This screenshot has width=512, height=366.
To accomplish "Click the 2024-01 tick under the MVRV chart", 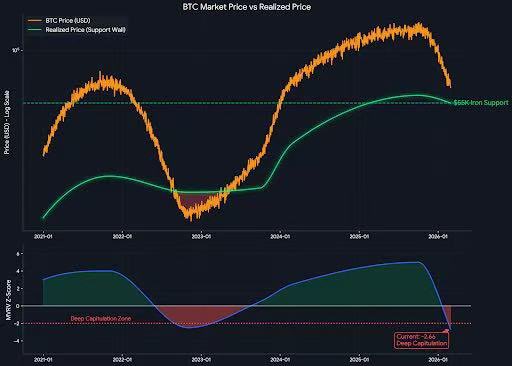I will pyautogui.click(x=280, y=360).
